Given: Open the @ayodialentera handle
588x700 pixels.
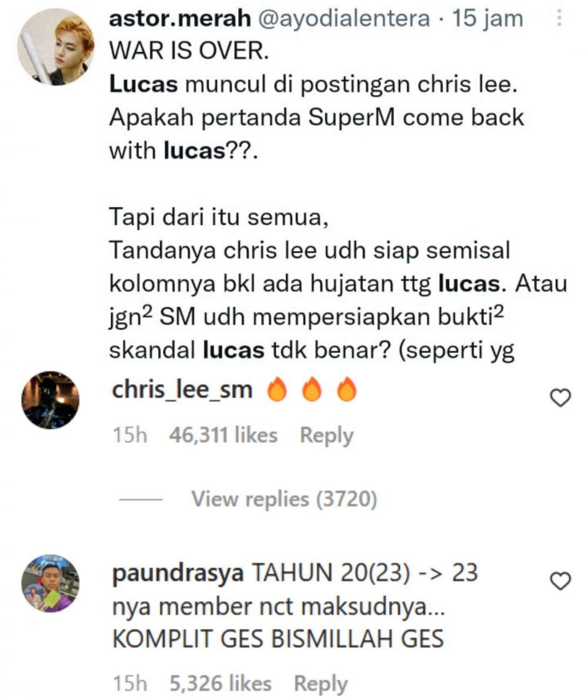Looking at the screenshot, I should (344, 19).
